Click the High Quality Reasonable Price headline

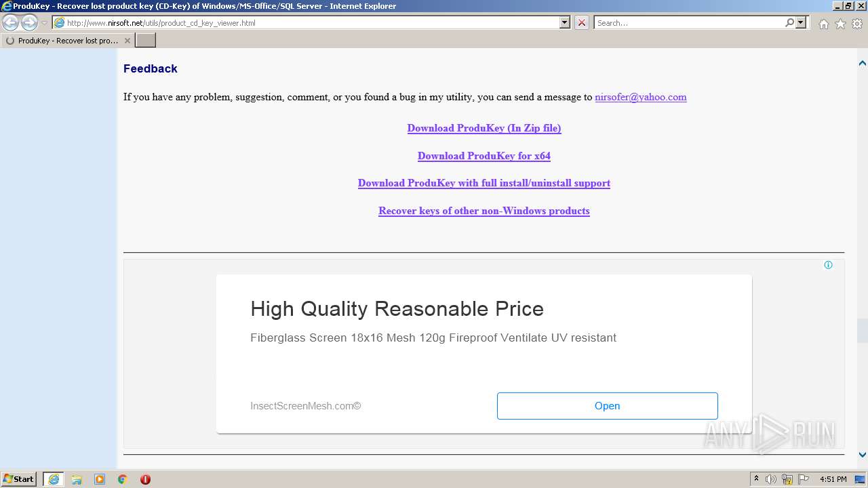397,309
